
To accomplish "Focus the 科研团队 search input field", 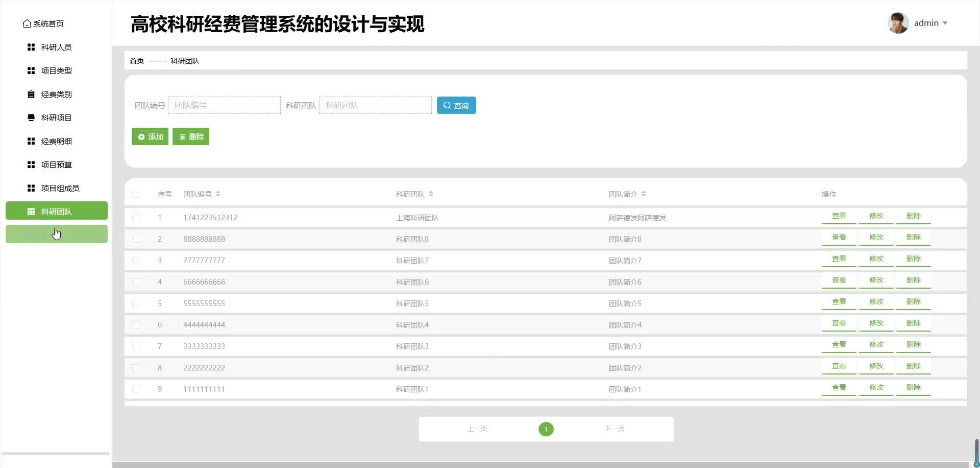I will pyautogui.click(x=375, y=105).
